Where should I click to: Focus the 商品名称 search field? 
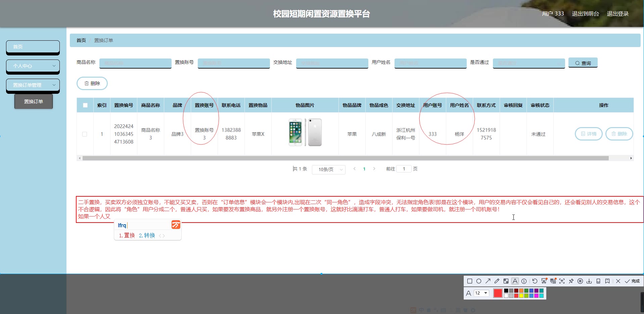point(135,63)
